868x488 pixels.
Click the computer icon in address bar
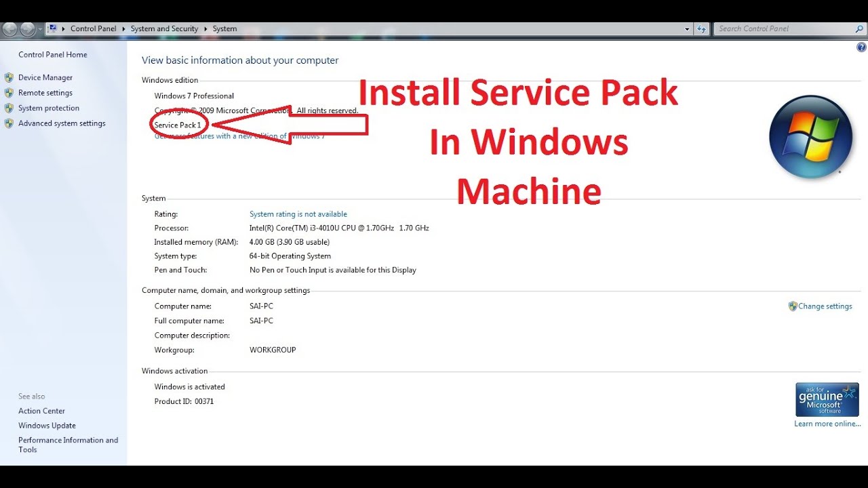point(52,28)
